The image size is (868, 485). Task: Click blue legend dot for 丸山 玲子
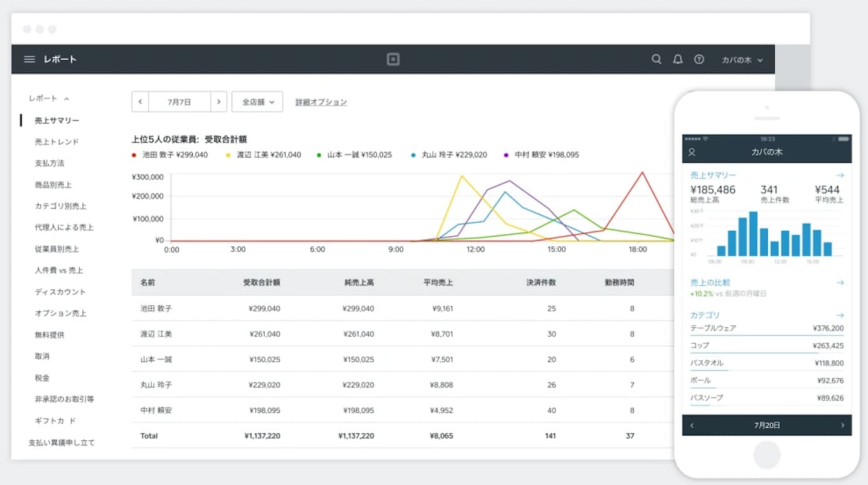pyautogui.click(x=414, y=155)
